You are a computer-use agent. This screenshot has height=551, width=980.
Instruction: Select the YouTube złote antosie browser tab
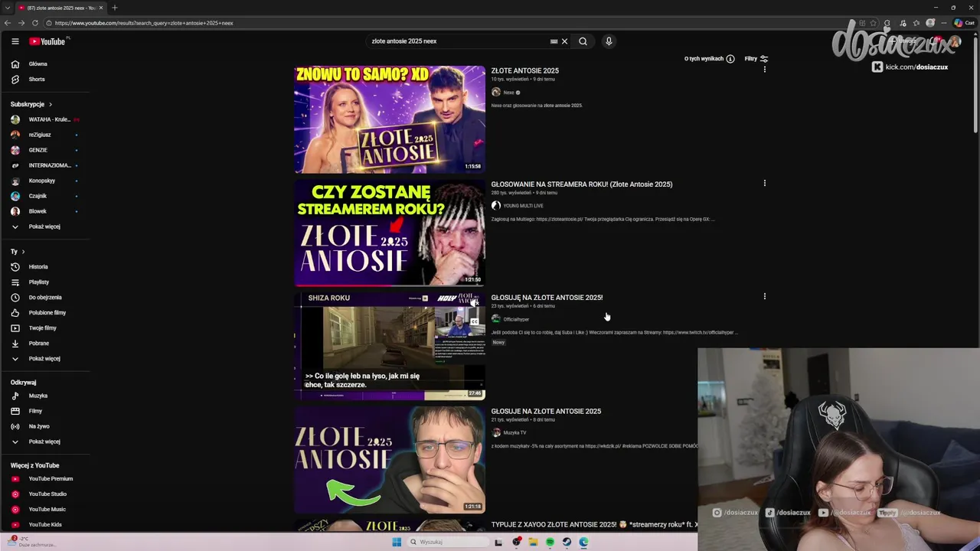(x=60, y=8)
